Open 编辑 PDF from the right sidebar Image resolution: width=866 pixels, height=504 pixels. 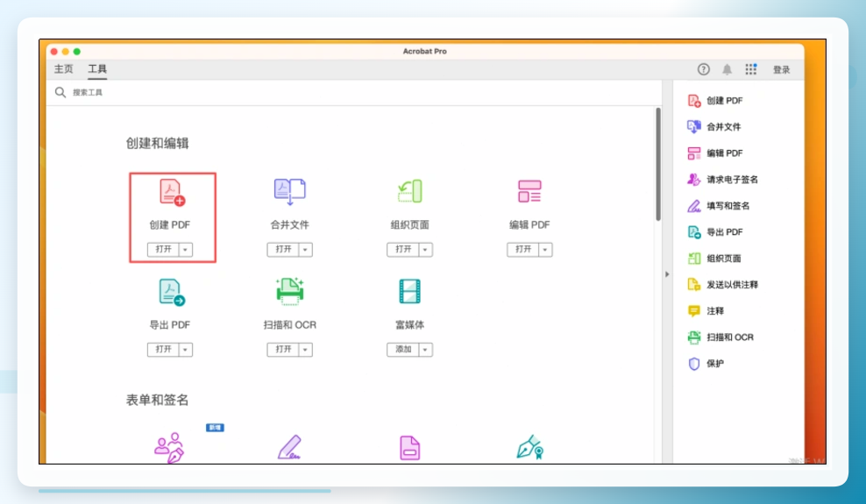click(x=715, y=153)
